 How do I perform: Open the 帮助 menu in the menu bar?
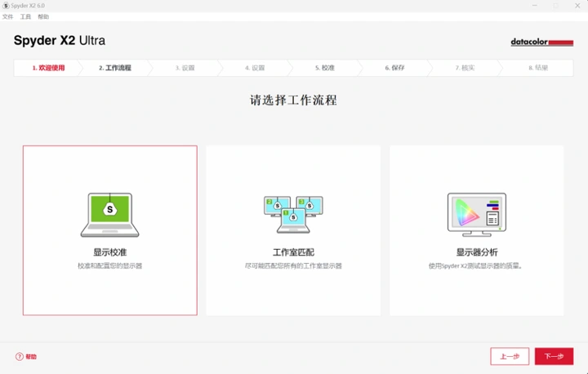43,17
